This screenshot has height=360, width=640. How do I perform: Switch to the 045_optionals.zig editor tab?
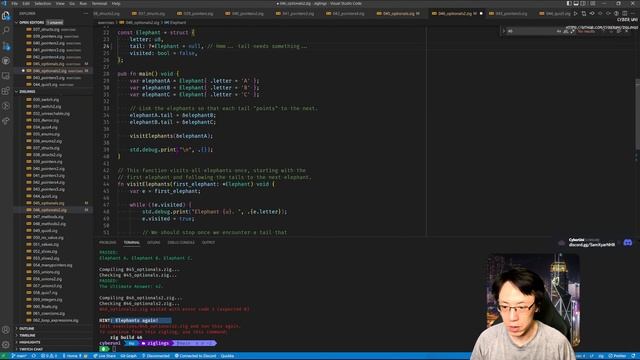399,13
